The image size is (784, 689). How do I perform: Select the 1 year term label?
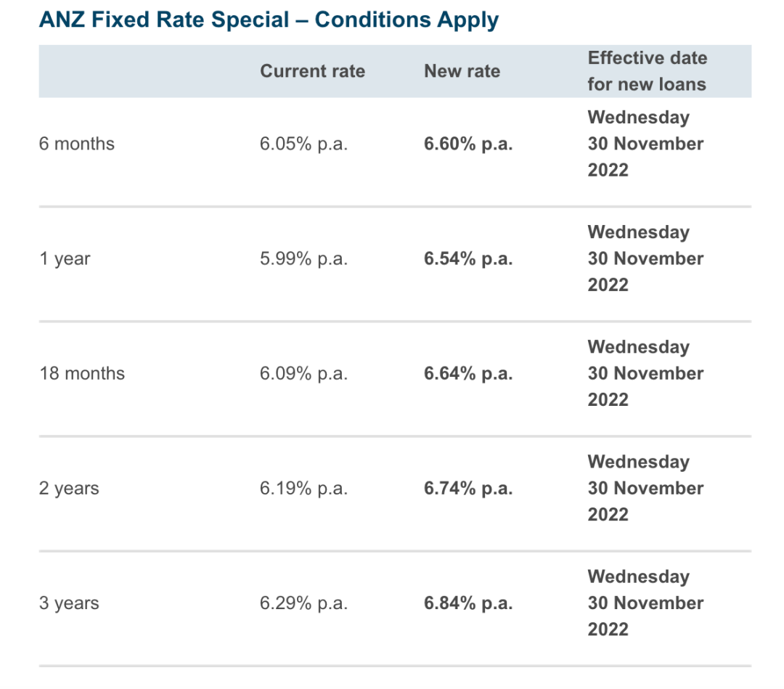point(65,259)
